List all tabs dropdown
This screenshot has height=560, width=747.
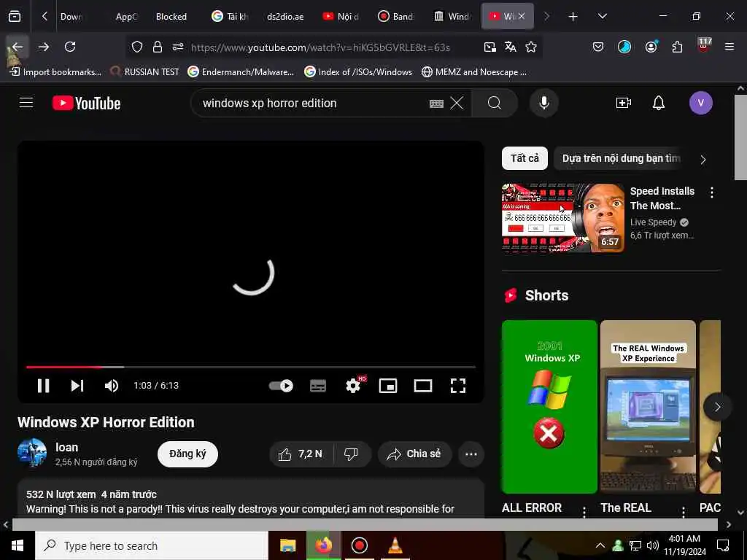(602, 16)
